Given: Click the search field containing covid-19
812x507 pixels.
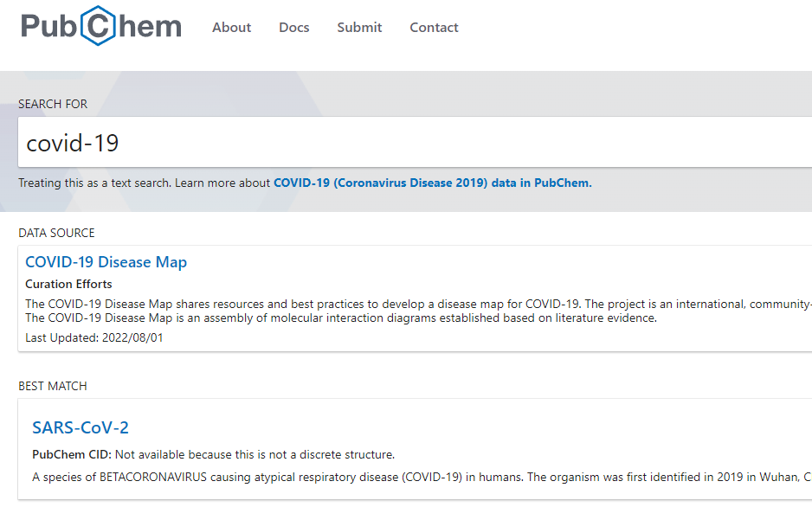Looking at the screenshot, I should point(415,142).
